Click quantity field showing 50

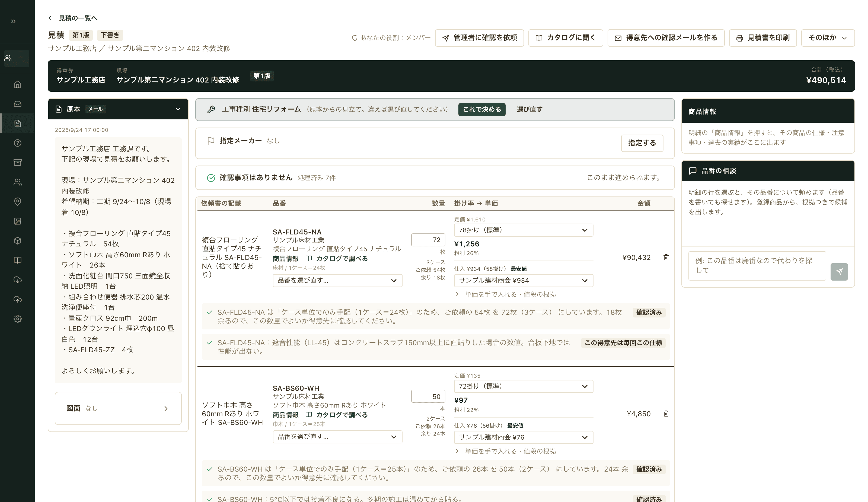click(x=428, y=396)
